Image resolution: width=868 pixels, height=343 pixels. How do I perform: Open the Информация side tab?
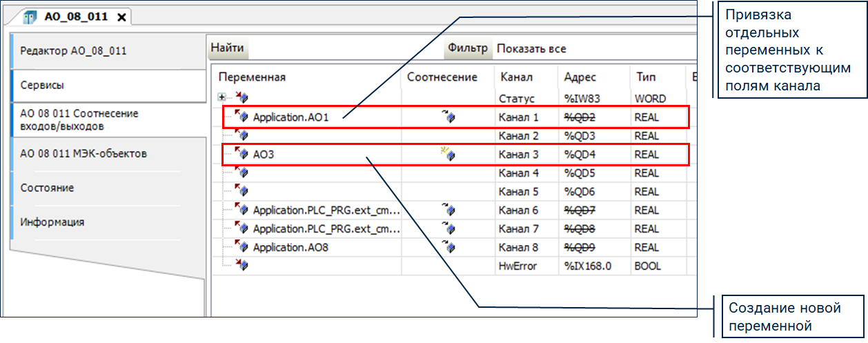52,222
